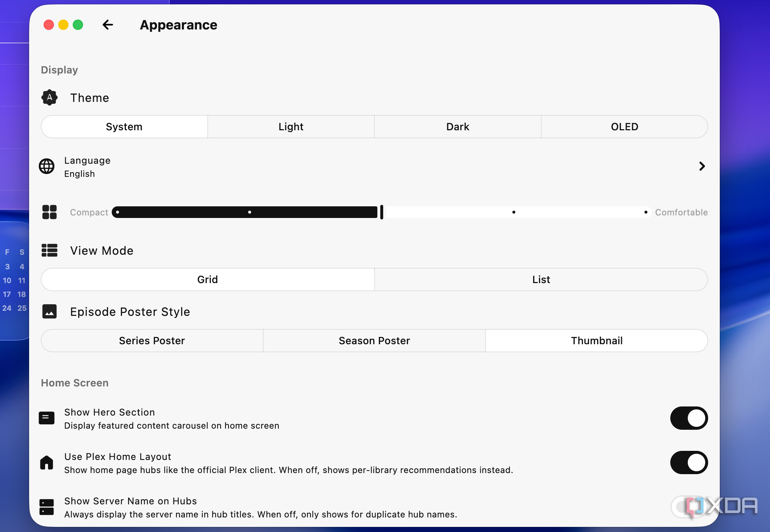
Task: Switch theme to Dark
Action: click(458, 127)
